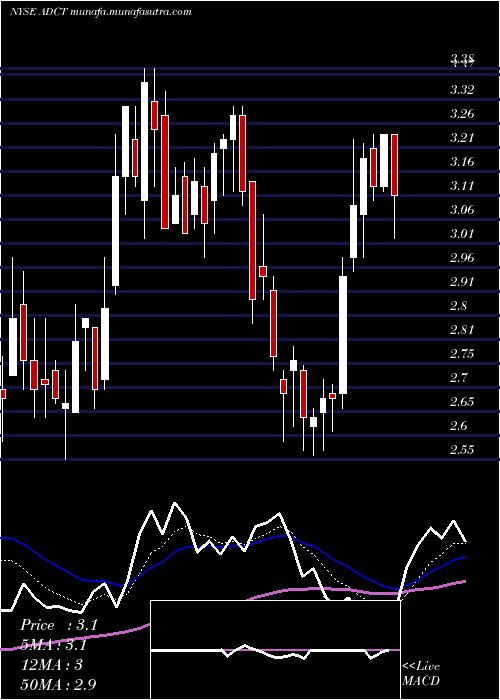Click the 3.26 price axis label
This screenshot has height=700, width=500.
462,114
